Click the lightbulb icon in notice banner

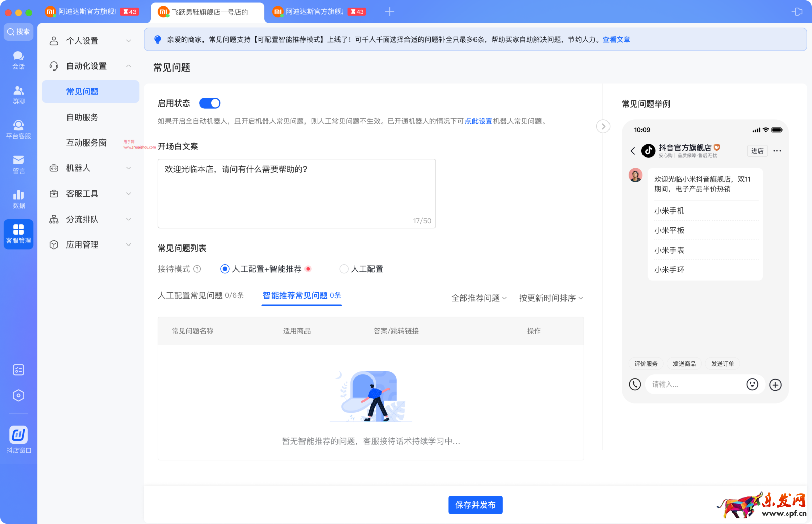pyautogui.click(x=158, y=40)
